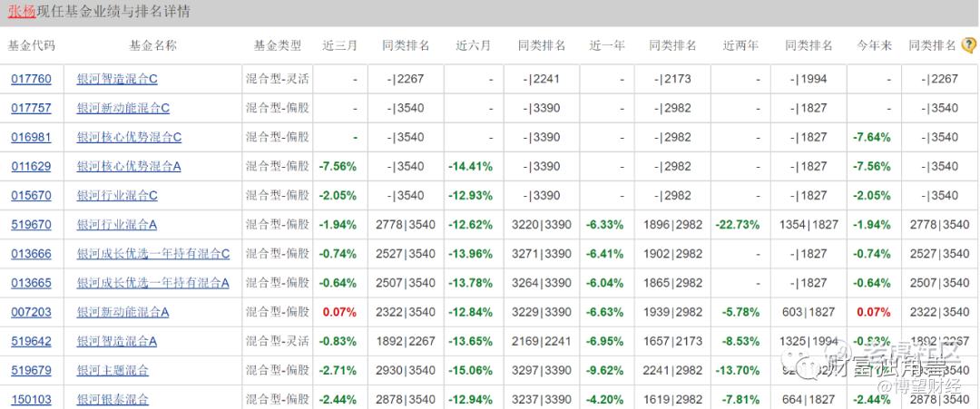Open the 银河银泰混合 fund link
980x409 pixels.
(x=113, y=399)
